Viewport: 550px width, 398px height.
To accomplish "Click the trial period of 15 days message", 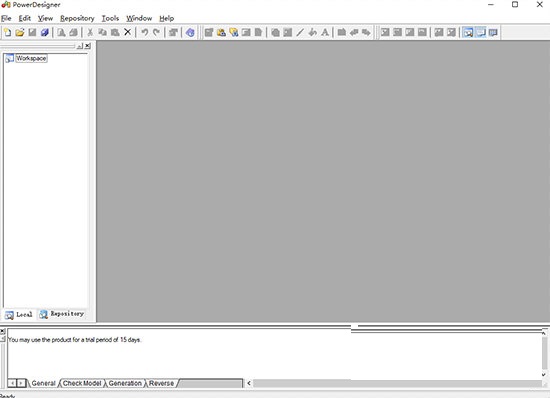I will tap(74, 340).
